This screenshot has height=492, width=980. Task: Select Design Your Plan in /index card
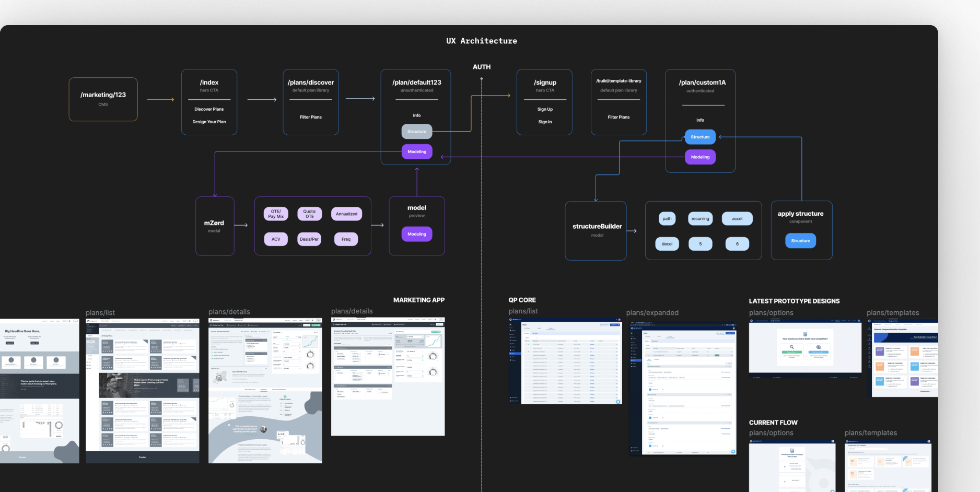pos(209,122)
